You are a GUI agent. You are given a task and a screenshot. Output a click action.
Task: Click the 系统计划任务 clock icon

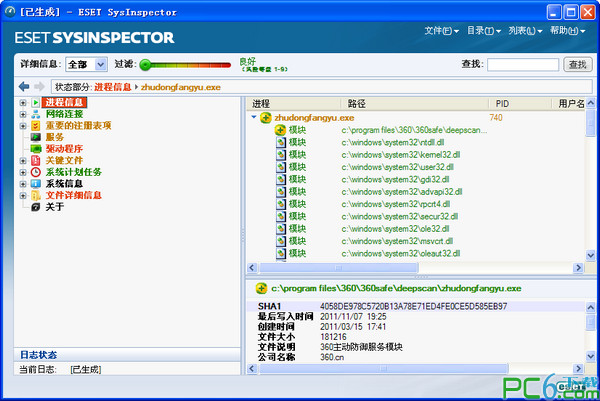[36, 172]
